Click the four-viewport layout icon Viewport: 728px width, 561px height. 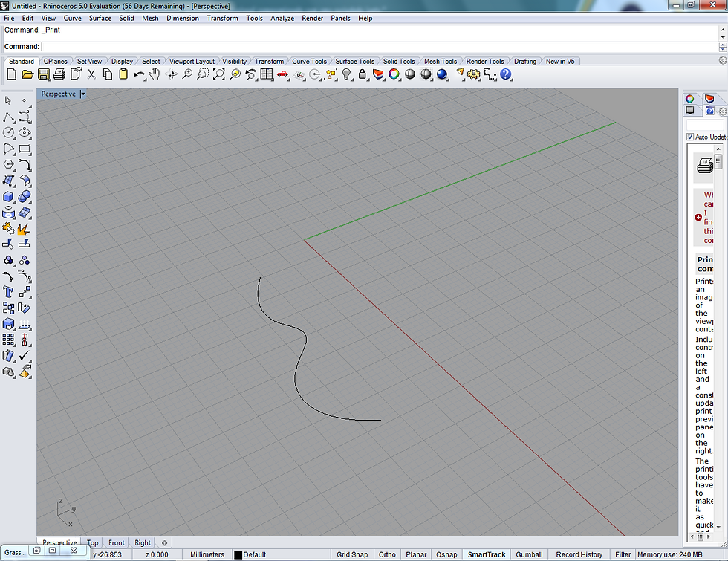[267, 74]
